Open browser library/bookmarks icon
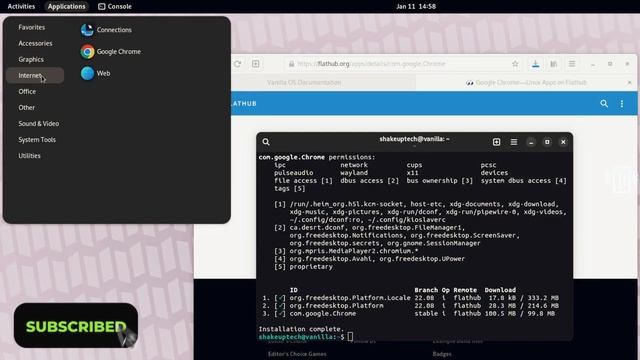 point(553,64)
